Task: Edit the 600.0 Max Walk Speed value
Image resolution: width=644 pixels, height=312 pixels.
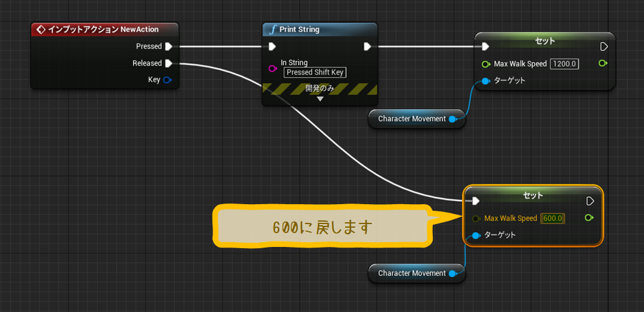Action: (x=553, y=218)
